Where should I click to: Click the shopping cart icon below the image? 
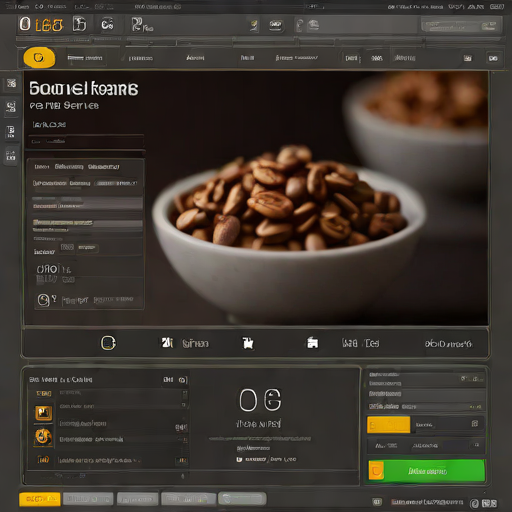pos(248,343)
